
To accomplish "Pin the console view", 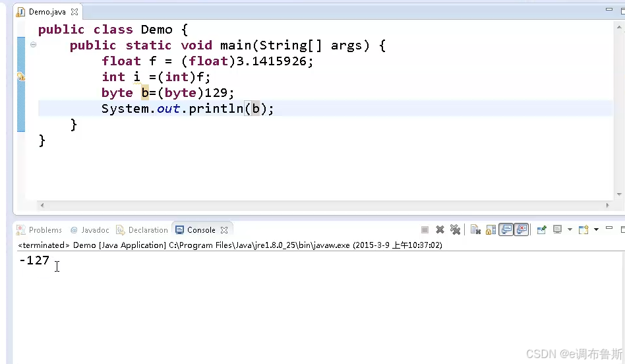I will pos(542,229).
